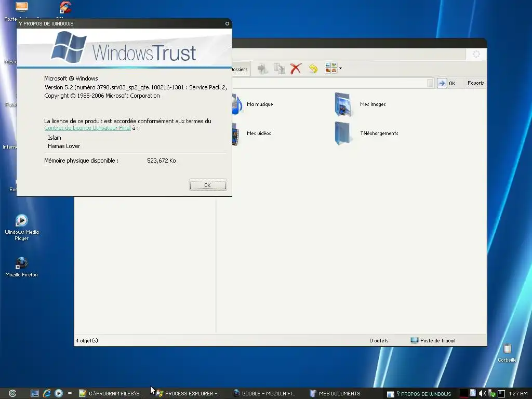532x399 pixels.
Task: Launch Internet Explorer from quick launch
Action: 47,393
